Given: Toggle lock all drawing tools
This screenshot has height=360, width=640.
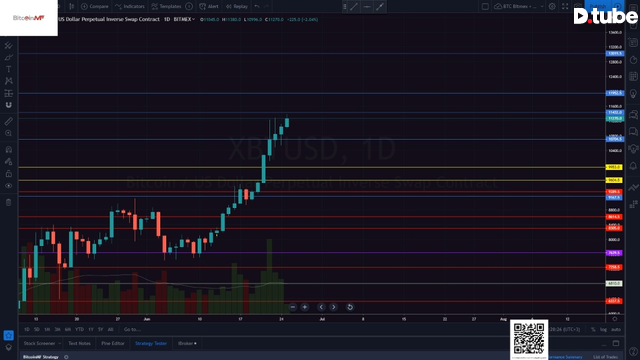Looking at the screenshot, I should click(9, 173).
